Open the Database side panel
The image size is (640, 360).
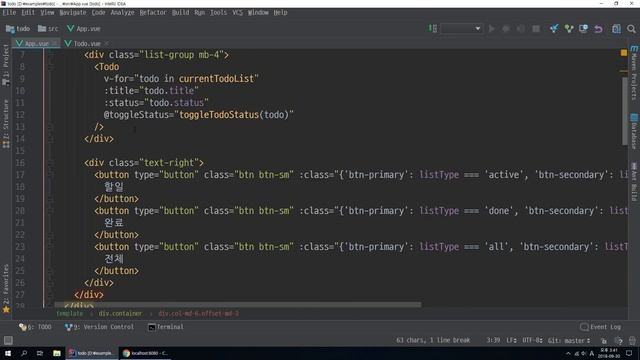tap(634, 131)
